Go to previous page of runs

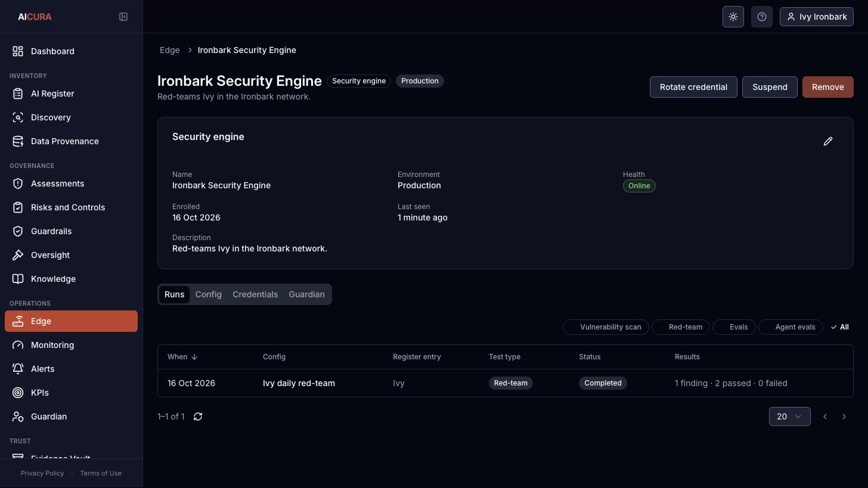(825, 416)
